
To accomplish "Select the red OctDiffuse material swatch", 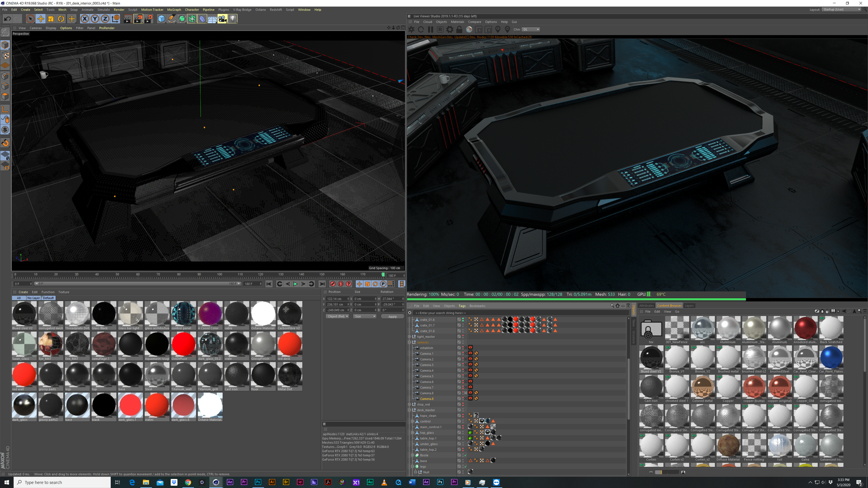I will 183,344.
